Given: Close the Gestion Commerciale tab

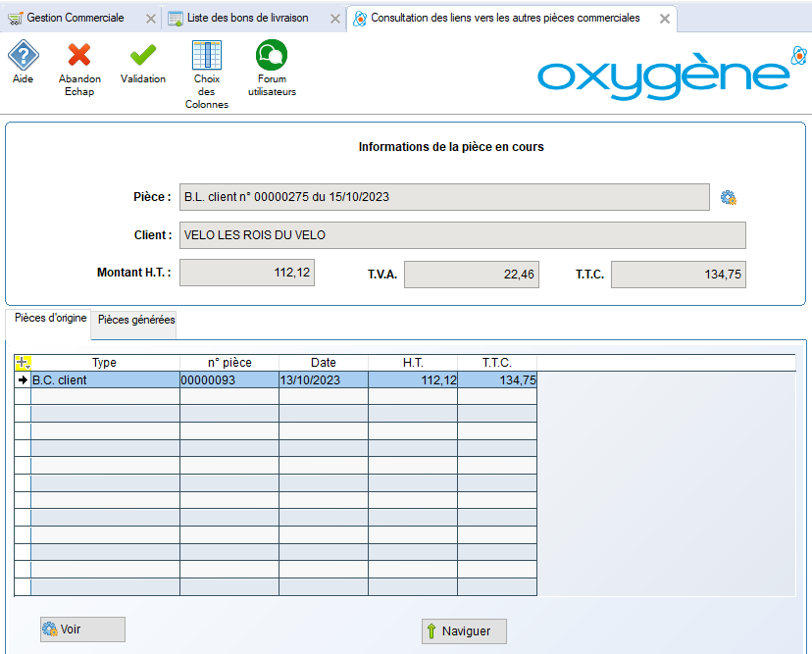Looking at the screenshot, I should tap(150, 19).
